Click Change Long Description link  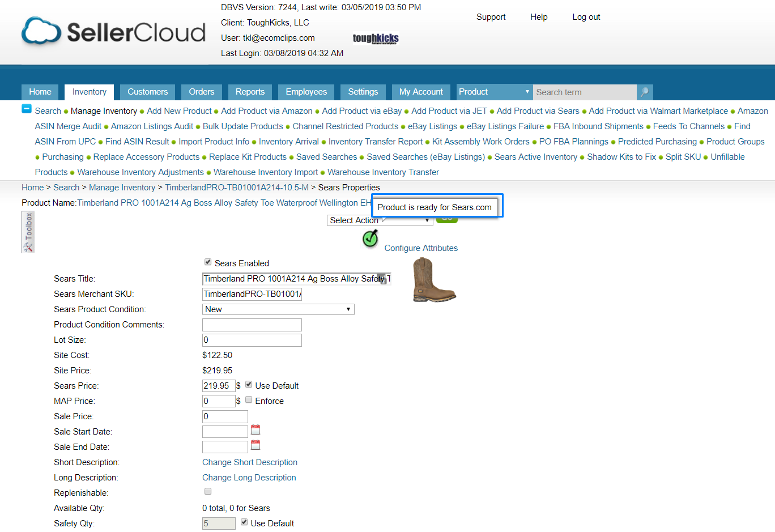point(249,478)
